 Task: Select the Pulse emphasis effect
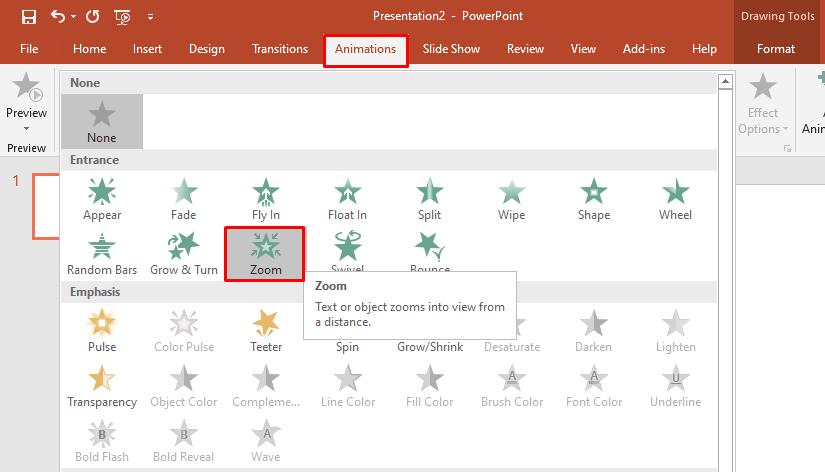[x=102, y=330]
